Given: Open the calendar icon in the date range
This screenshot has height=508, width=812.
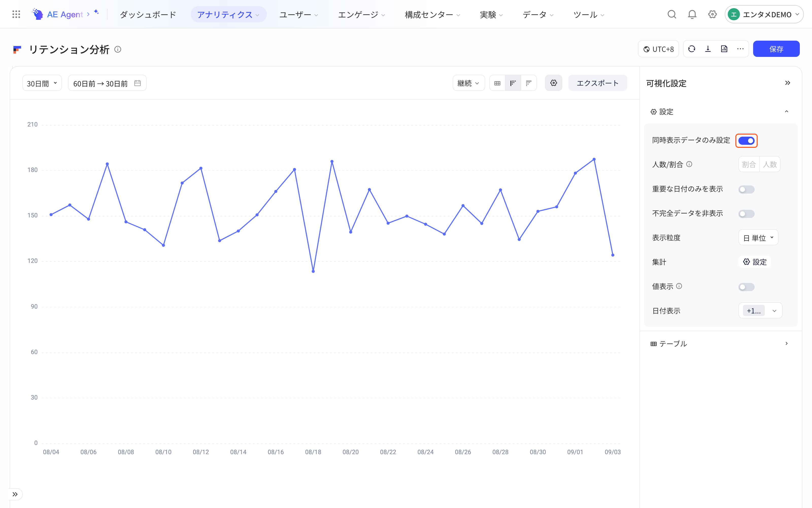Looking at the screenshot, I should click(138, 83).
